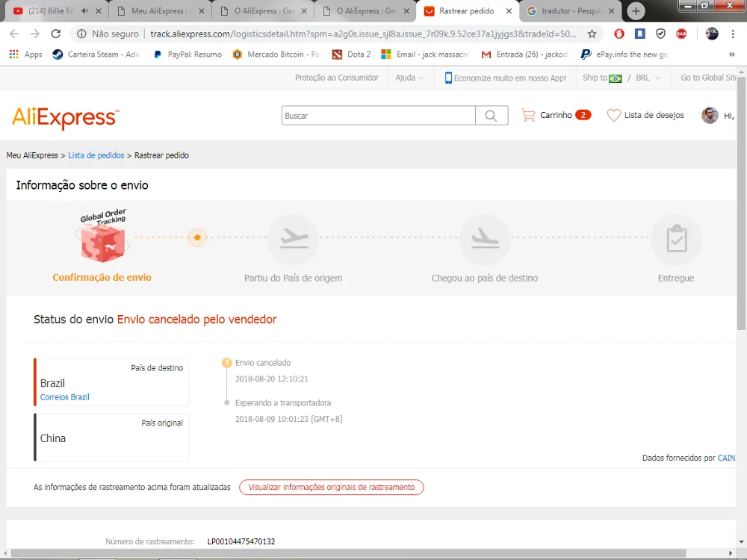Open ePay.info bookmark
This screenshot has width=747, height=560.
(x=625, y=55)
